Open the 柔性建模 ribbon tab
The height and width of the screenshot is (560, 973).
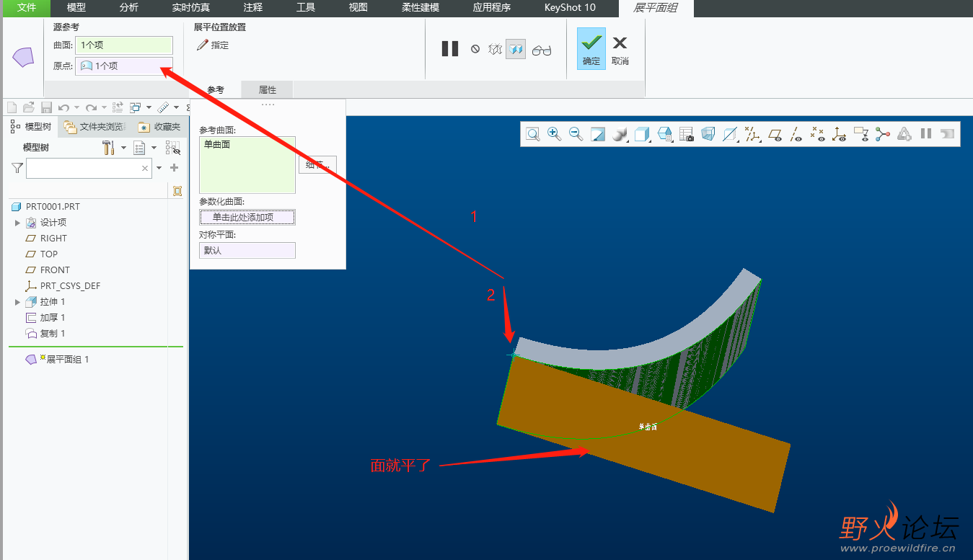click(421, 8)
